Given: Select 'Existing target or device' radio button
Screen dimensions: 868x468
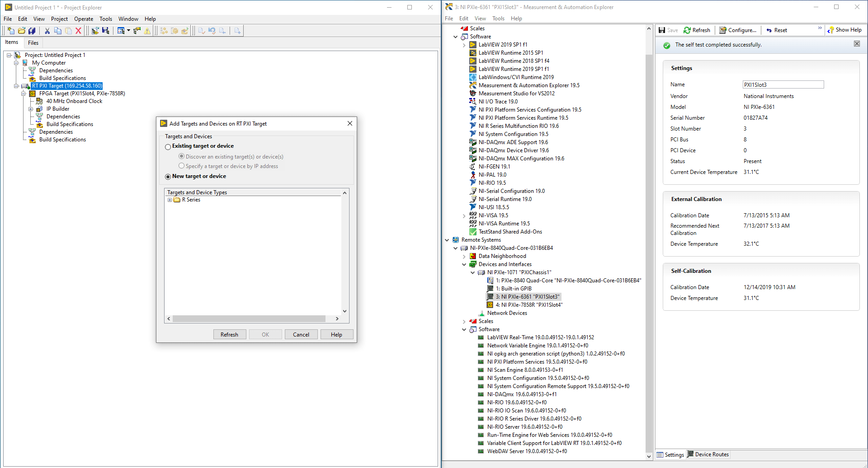Looking at the screenshot, I should point(168,147).
